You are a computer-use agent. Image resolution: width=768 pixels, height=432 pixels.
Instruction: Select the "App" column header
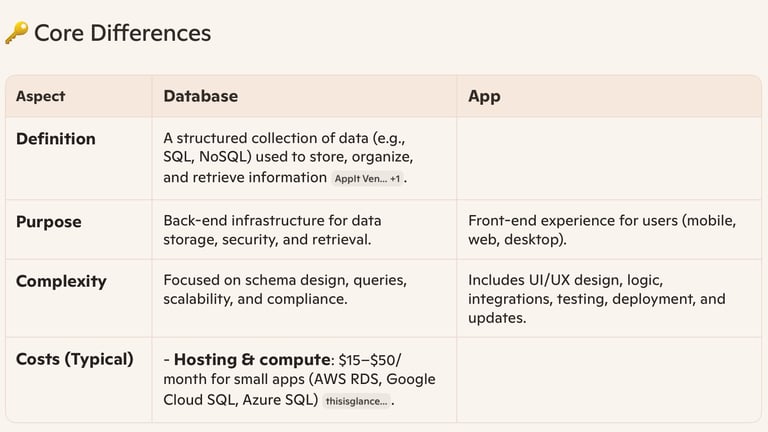coord(484,96)
